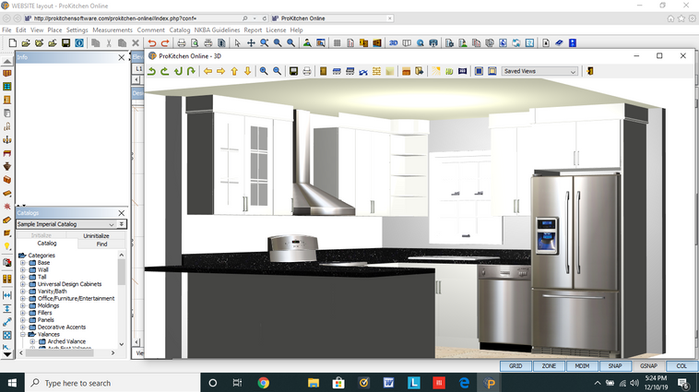This screenshot has width=699, height=392.
Task: Click the exit door icon beside Saved Views
Action: (590, 71)
